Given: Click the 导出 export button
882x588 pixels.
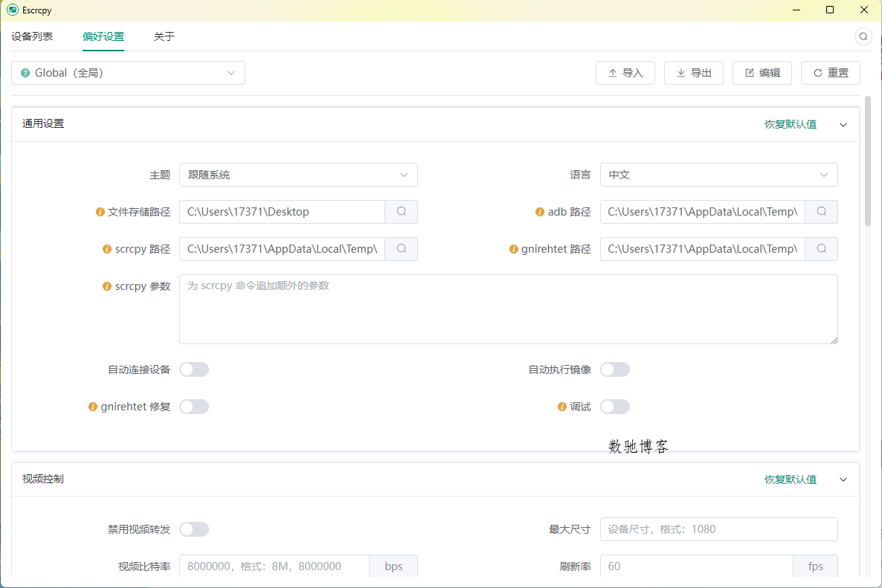Looking at the screenshot, I should (694, 73).
